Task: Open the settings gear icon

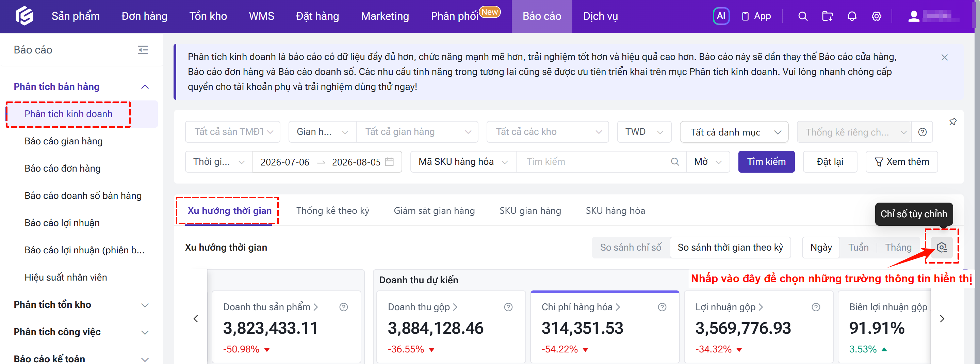Action: click(877, 16)
